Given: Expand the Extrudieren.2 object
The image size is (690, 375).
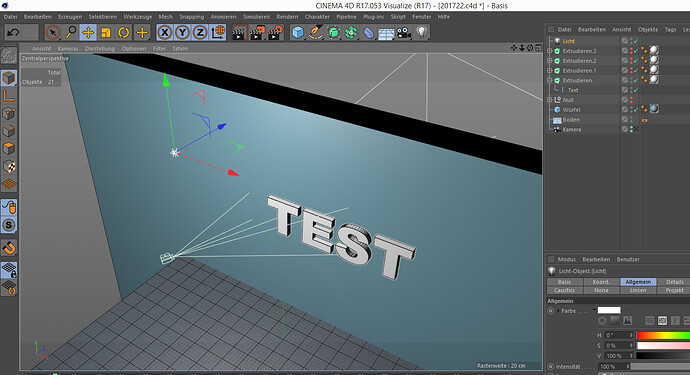Looking at the screenshot, I should click(x=550, y=61).
